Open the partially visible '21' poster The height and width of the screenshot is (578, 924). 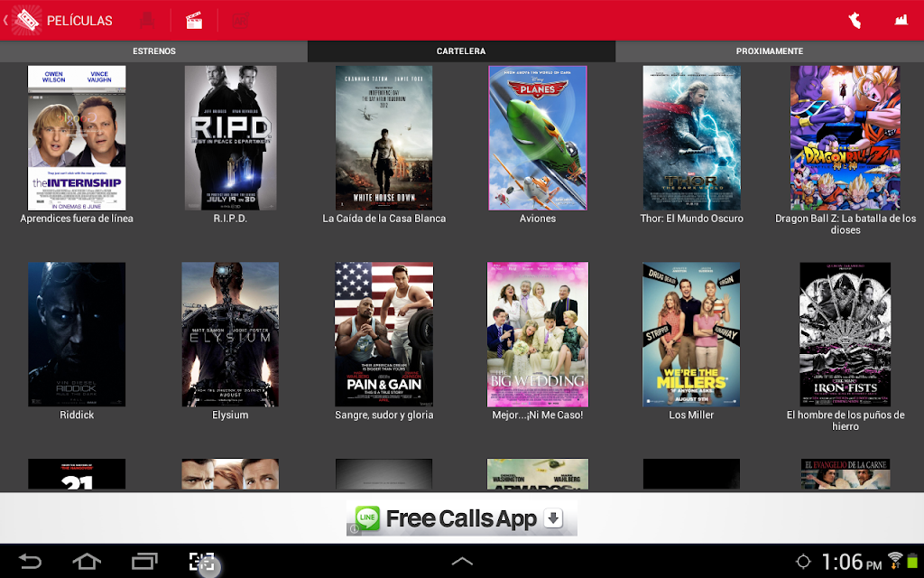(x=77, y=473)
